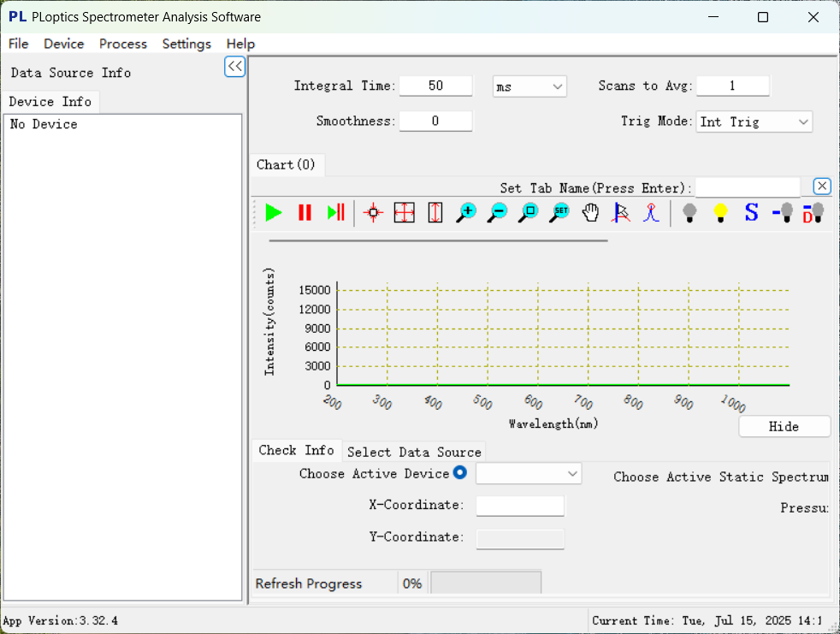Select the Choose Active Device radio button

pyautogui.click(x=460, y=473)
